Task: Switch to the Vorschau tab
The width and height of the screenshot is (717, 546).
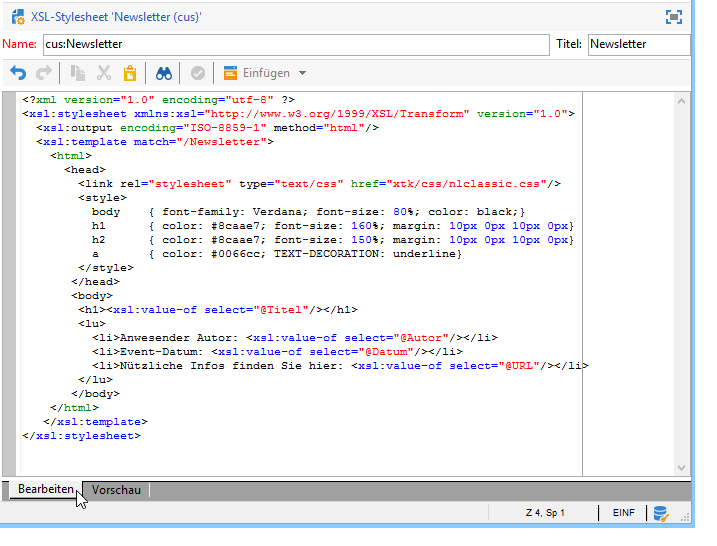Action: tap(116, 490)
